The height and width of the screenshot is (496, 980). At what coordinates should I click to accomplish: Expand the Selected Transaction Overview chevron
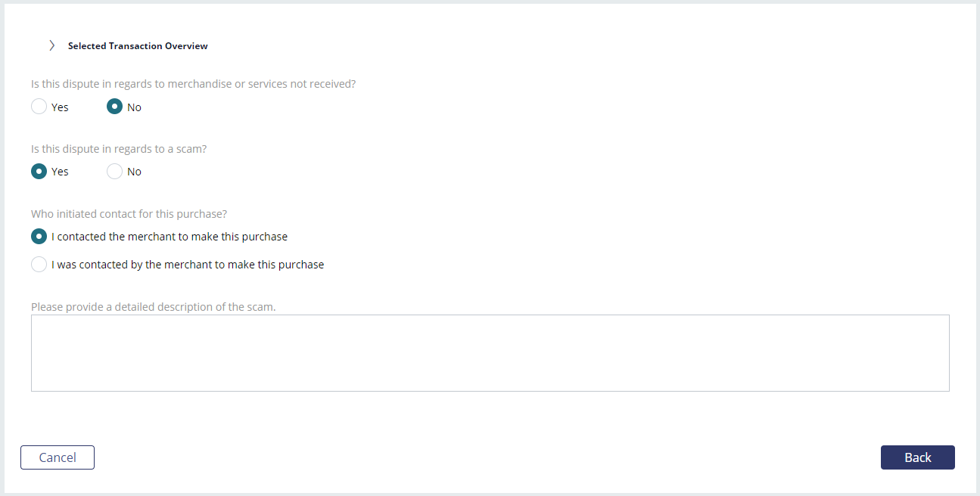(x=51, y=45)
